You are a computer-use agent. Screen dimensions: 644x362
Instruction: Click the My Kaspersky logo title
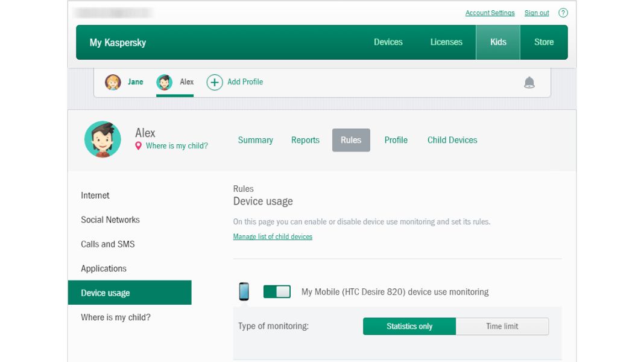click(118, 43)
